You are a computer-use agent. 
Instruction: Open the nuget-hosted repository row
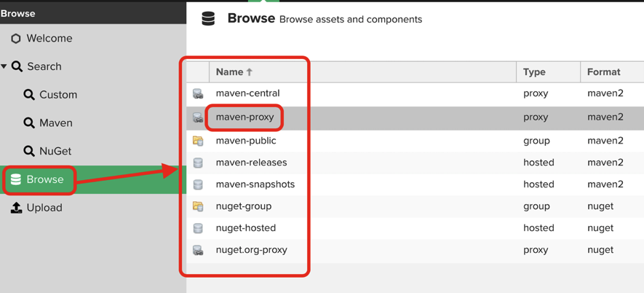tap(245, 228)
